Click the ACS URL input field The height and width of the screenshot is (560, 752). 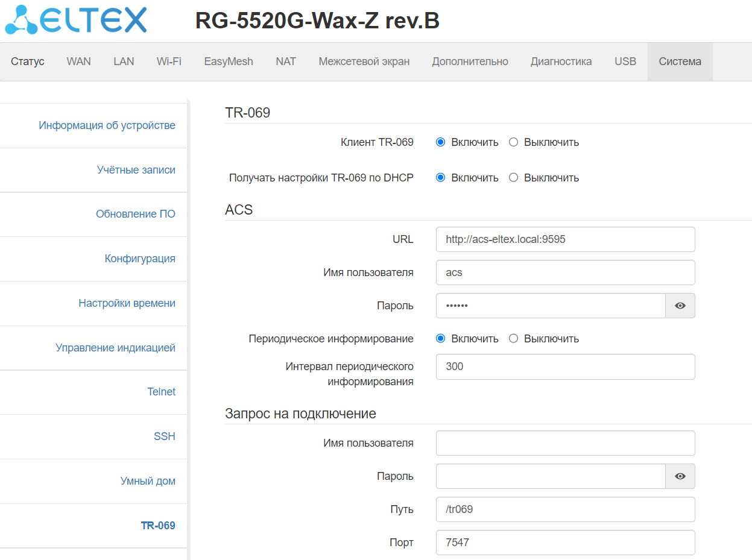565,239
